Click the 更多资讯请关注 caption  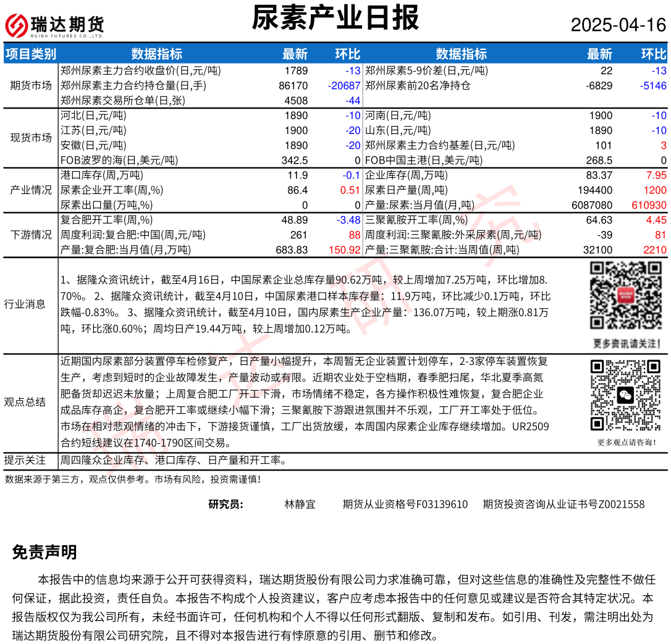point(626,343)
